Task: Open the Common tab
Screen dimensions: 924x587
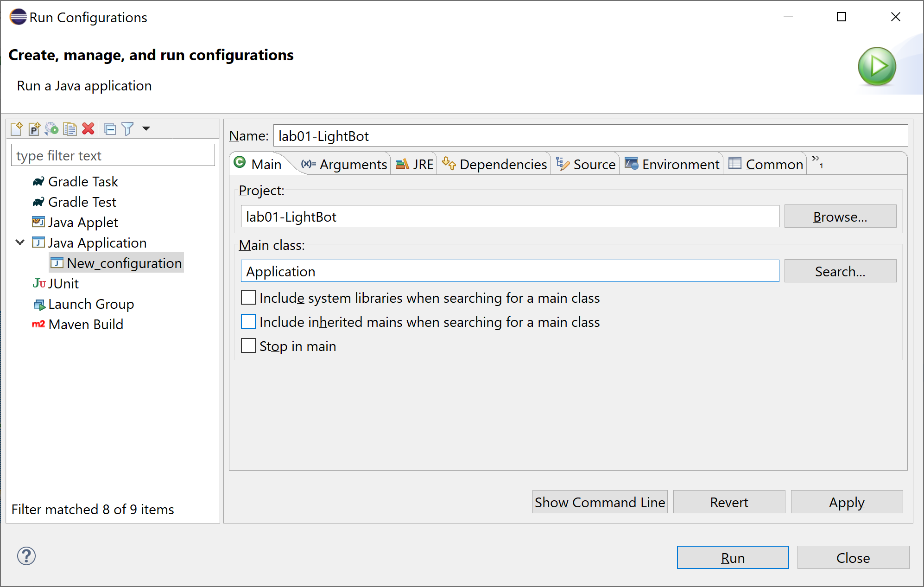Action: coord(766,164)
